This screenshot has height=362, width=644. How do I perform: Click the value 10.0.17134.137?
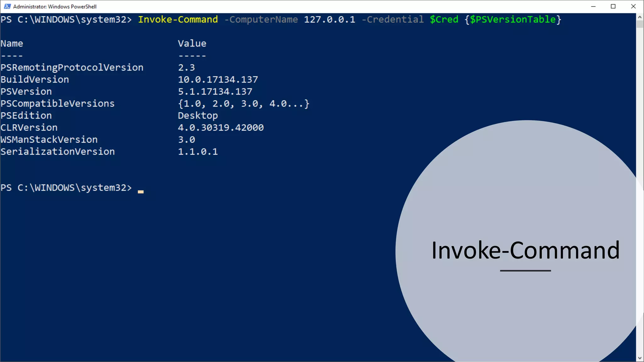[218, 80]
